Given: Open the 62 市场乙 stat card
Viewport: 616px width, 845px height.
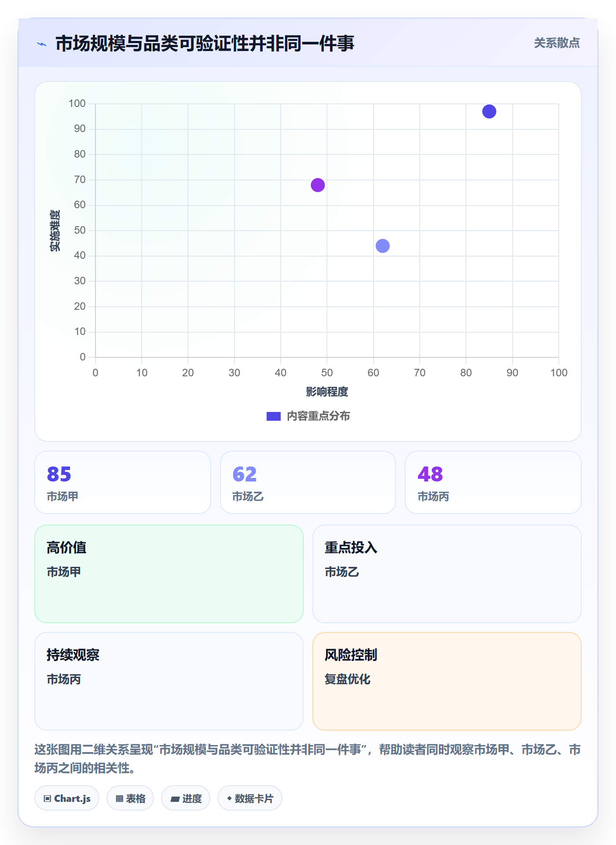Looking at the screenshot, I should pyautogui.click(x=308, y=482).
